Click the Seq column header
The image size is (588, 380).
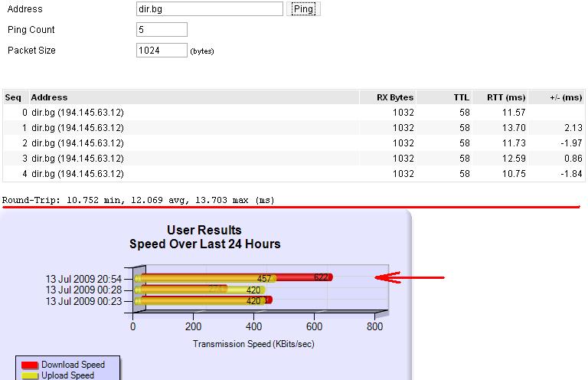(x=12, y=97)
